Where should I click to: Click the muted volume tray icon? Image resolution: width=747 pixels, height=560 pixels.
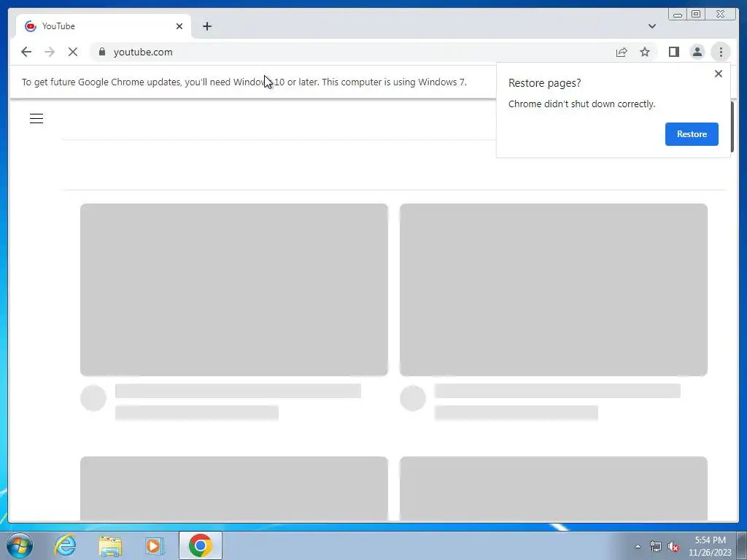[673, 546]
